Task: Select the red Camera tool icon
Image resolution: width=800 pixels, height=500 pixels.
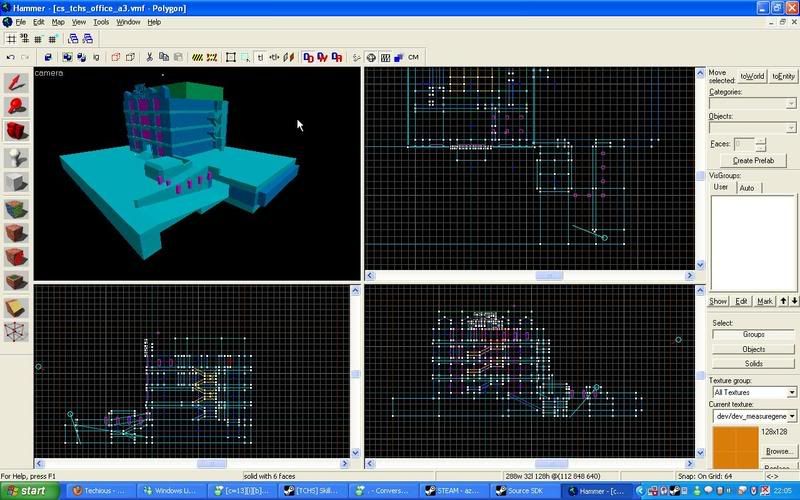Action: point(16,131)
